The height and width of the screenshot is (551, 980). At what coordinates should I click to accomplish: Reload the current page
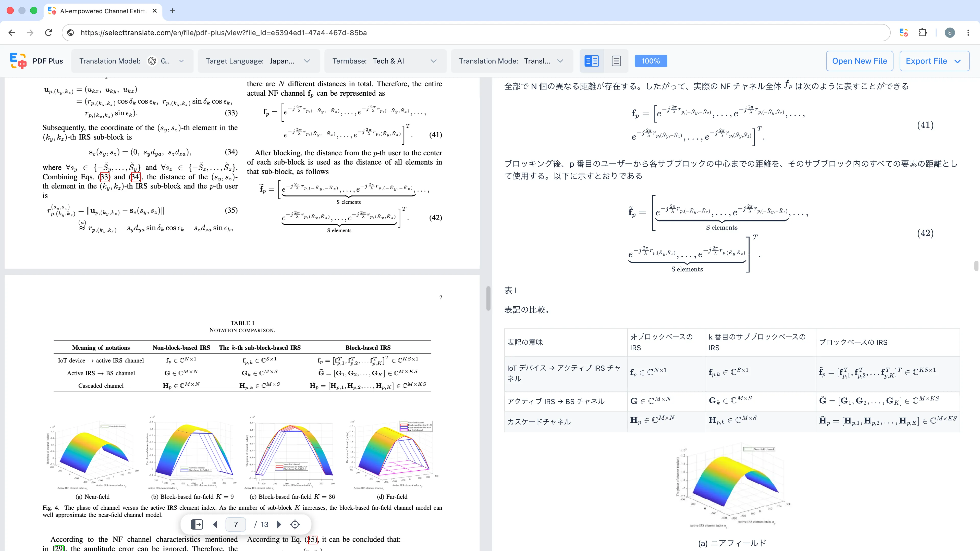click(48, 33)
